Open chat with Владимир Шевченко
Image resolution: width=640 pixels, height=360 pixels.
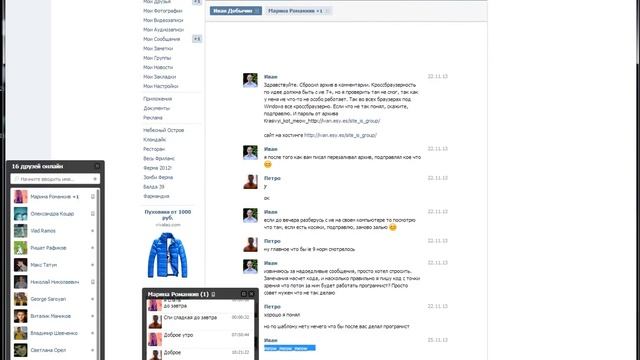pyautogui.click(x=55, y=333)
